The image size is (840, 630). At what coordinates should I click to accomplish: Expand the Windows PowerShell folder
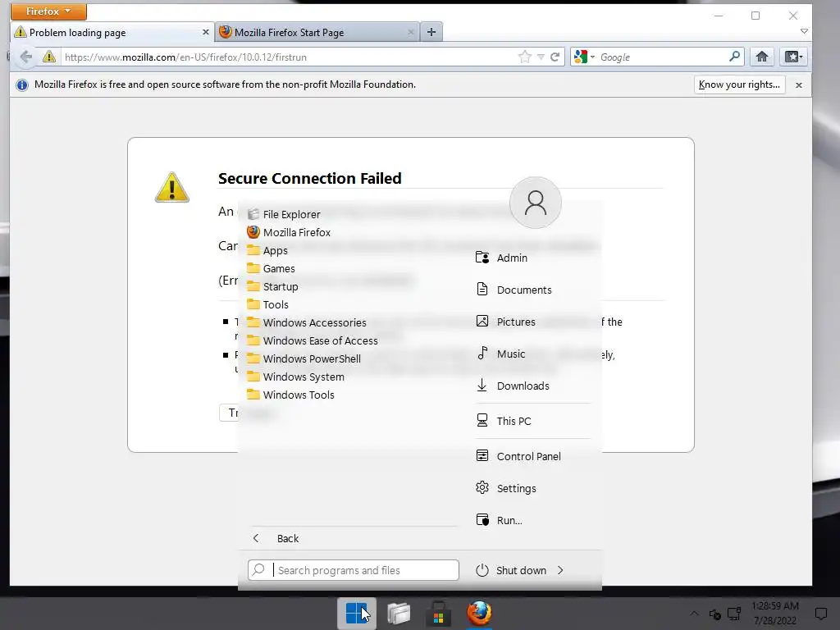coord(304,359)
